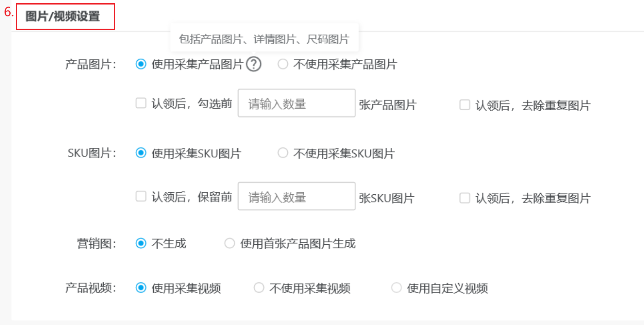
Task: Click the SKU image quantity input field
Action: coord(296,196)
